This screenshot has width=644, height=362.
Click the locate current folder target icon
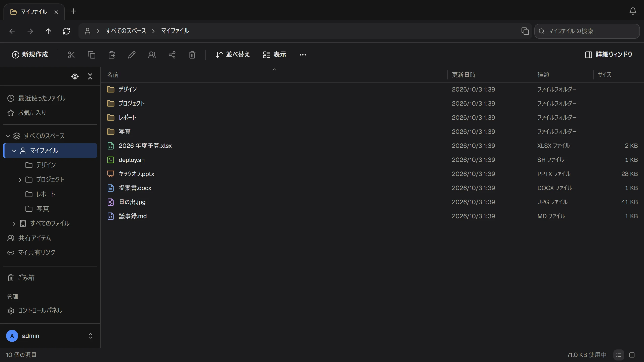[x=75, y=76]
